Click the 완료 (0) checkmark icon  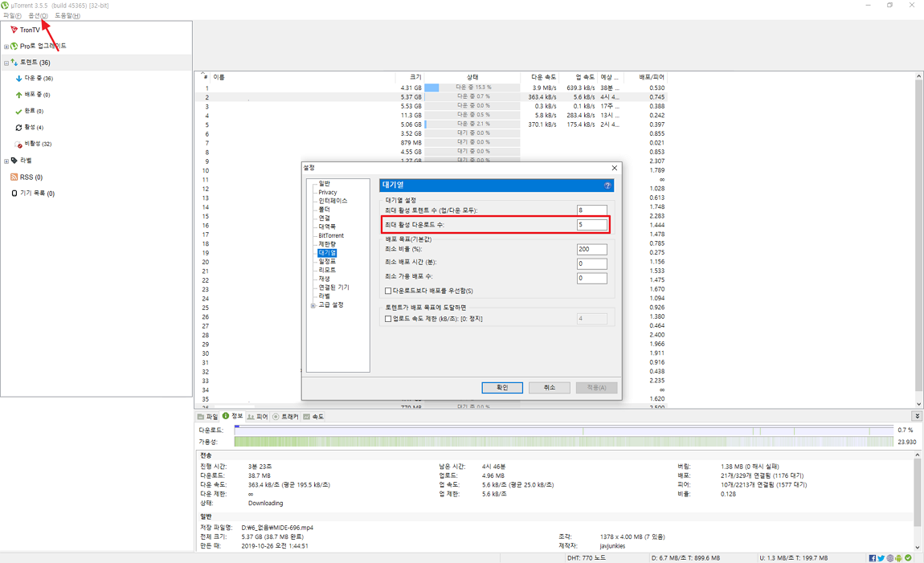(18, 112)
